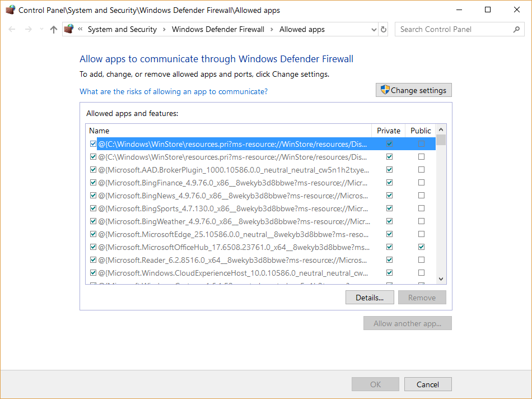This screenshot has width=532, height=399.
Task: Select the Microsoft.BingSports_4.7.130.0 row
Action: [x=260, y=208]
